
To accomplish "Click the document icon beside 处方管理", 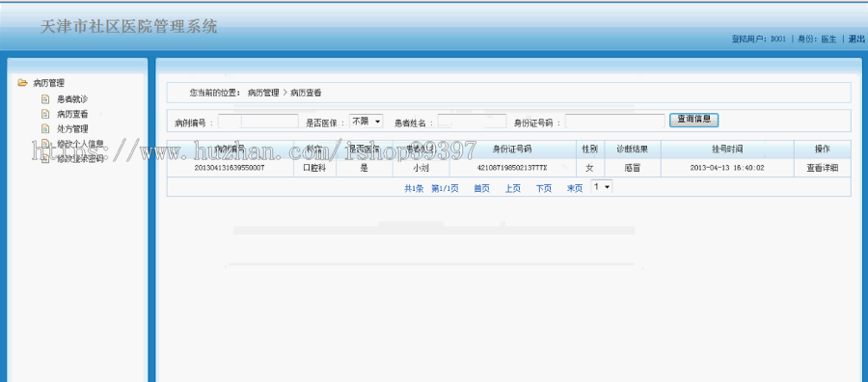I will (45, 129).
